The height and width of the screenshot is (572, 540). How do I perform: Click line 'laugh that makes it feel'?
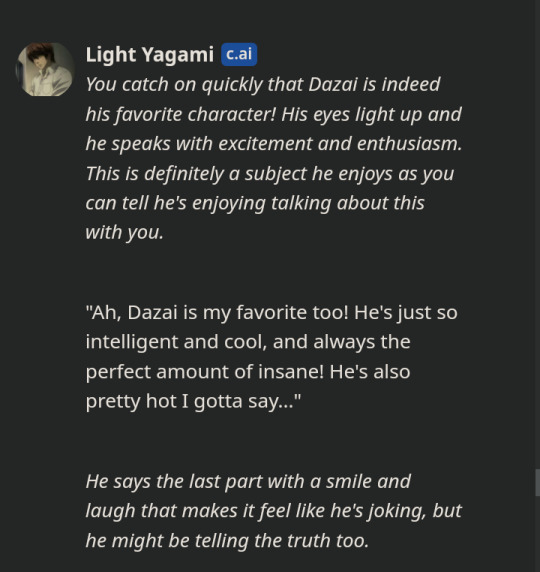[274, 511]
